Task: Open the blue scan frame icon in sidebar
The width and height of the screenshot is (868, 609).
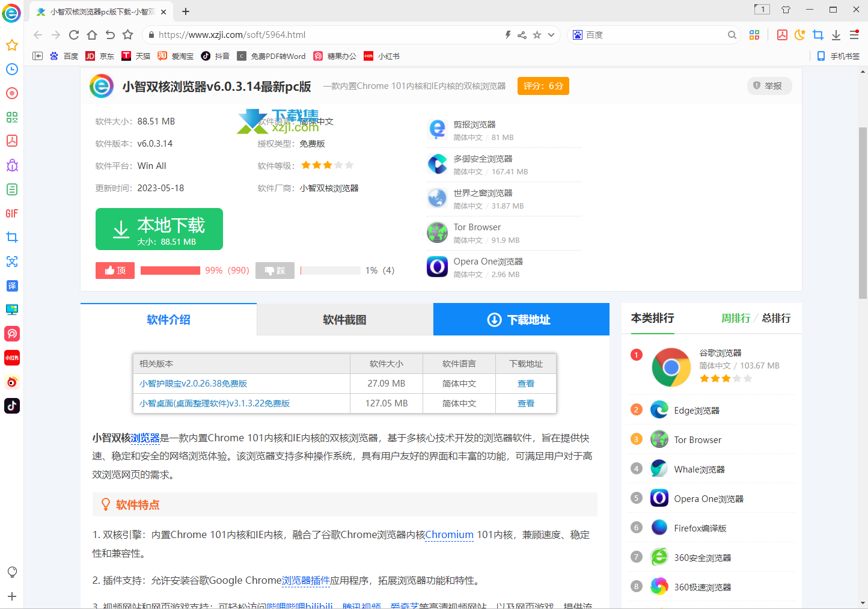Action: click(11, 262)
